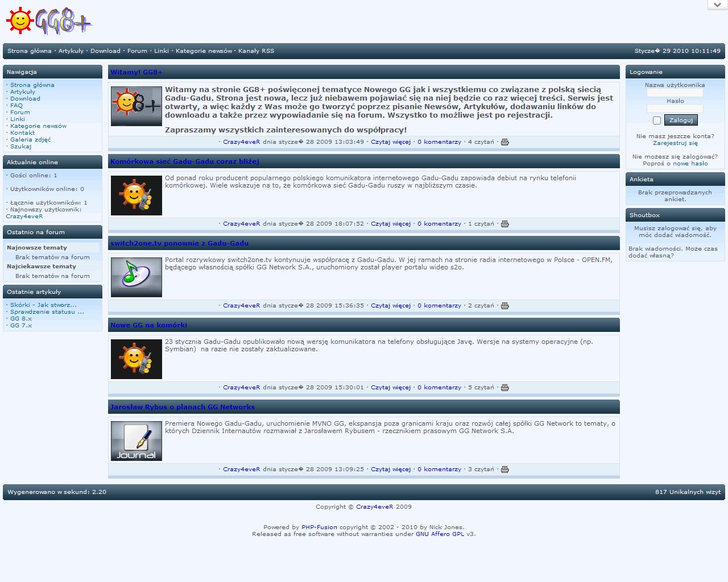This screenshot has height=582, width=728.
Task: Print the Jarosław Rybus article
Action: click(x=504, y=469)
